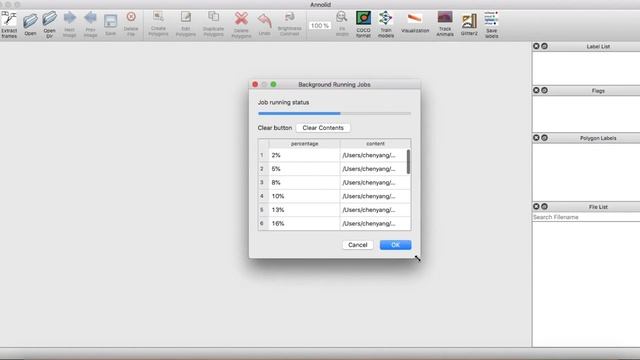The height and width of the screenshot is (360, 640).
Task: Go to Prev Image
Action: pyautogui.click(x=90, y=24)
